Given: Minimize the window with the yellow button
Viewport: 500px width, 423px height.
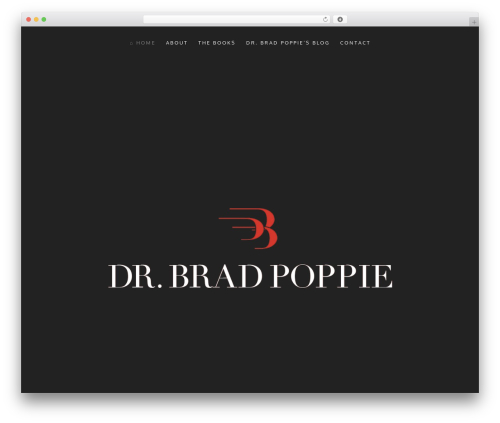Looking at the screenshot, I should (36, 19).
